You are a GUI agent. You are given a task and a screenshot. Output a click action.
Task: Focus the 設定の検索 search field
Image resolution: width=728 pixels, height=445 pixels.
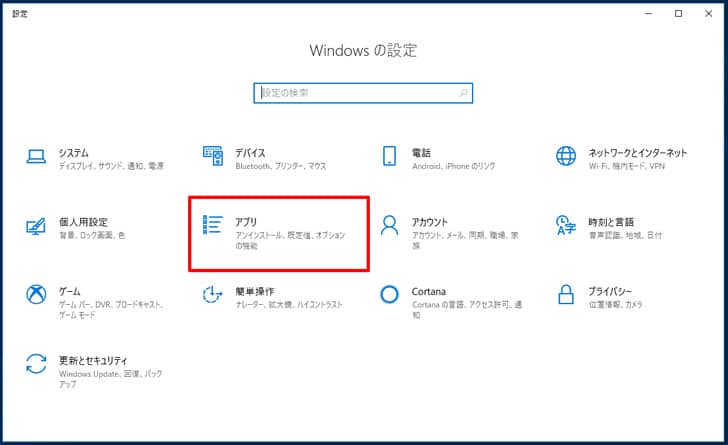coord(363,93)
